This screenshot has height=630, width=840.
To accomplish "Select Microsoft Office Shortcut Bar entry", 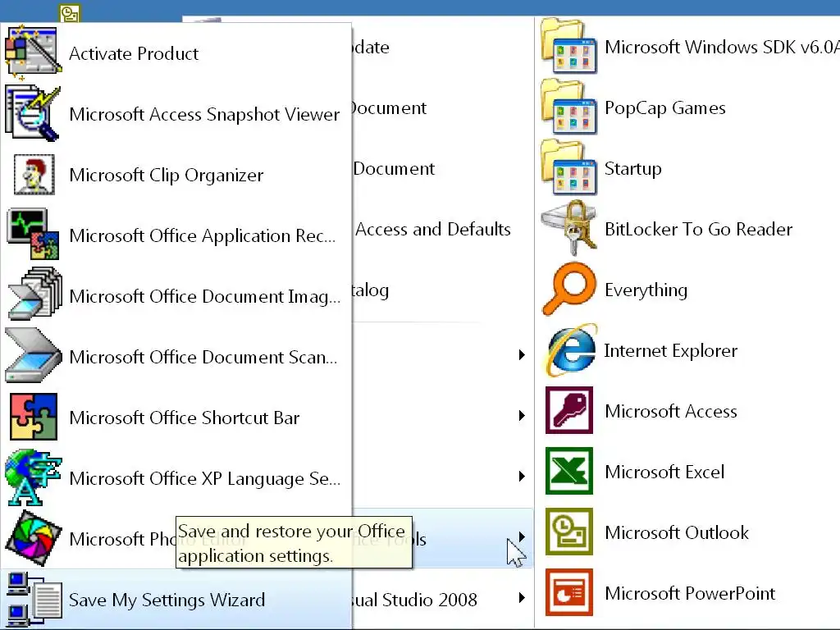I will click(x=176, y=418).
